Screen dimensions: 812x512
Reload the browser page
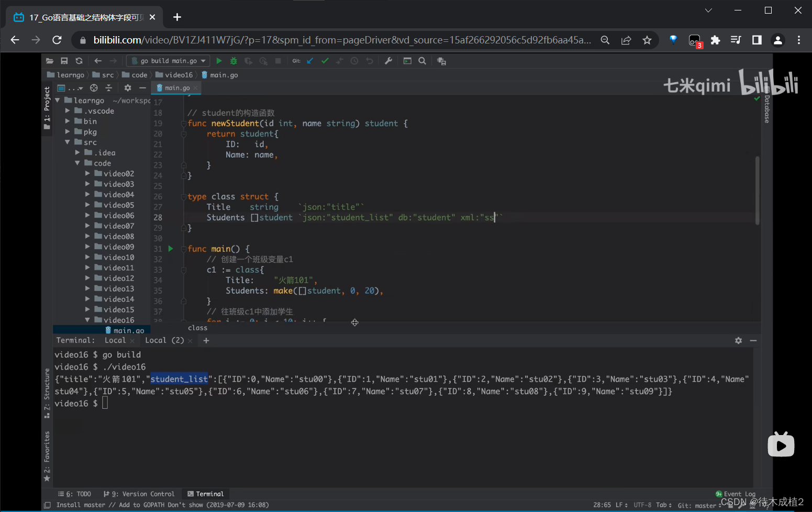(x=57, y=40)
